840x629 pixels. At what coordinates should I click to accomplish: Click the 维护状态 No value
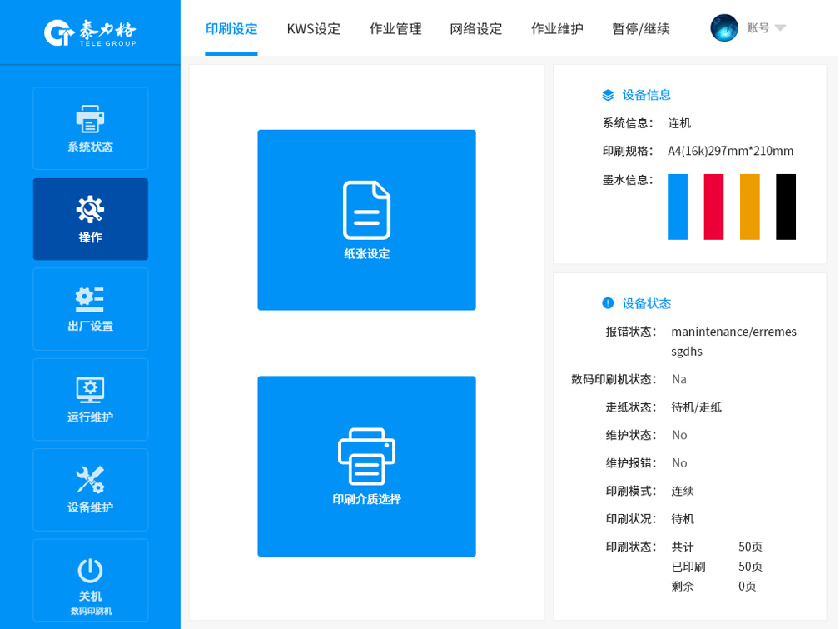coord(679,436)
